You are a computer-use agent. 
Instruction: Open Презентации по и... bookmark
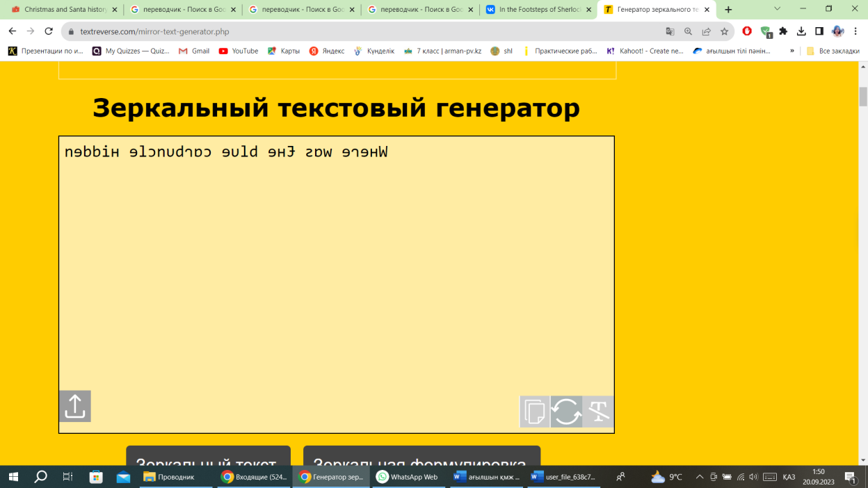(x=46, y=51)
